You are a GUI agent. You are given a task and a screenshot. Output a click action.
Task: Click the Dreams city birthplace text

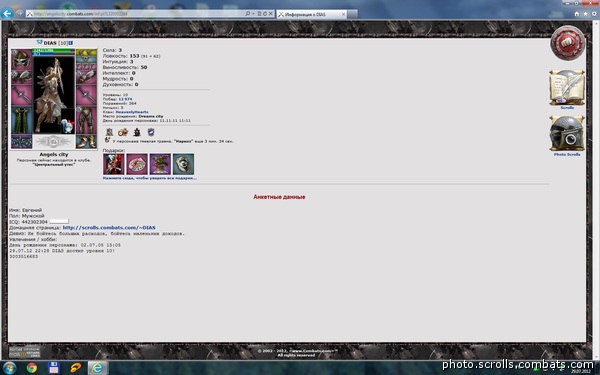coord(151,116)
